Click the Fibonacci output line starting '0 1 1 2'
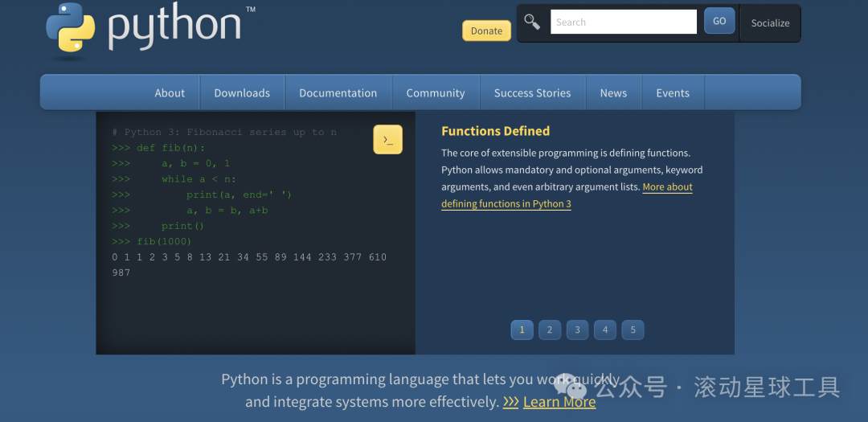868x422 pixels. point(249,257)
